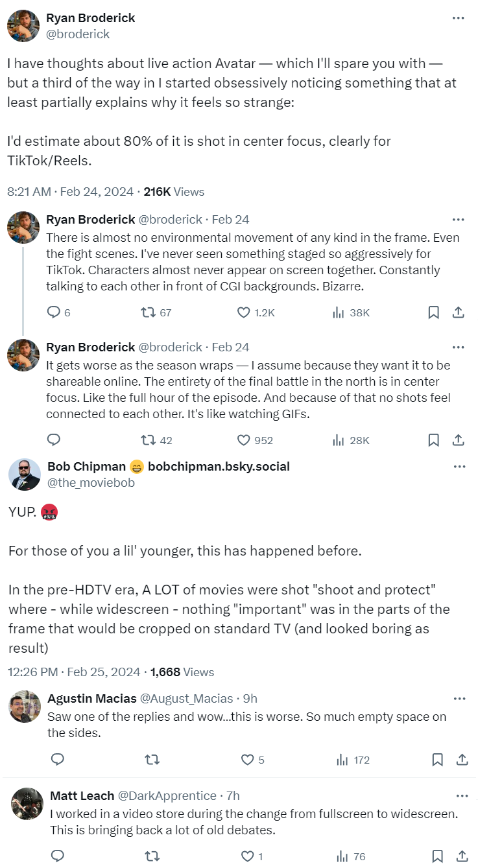Open Ryan Broderick's profile picture at top
Image resolution: width=478 pixels, height=868 pixels.
pyautogui.click(x=23, y=26)
